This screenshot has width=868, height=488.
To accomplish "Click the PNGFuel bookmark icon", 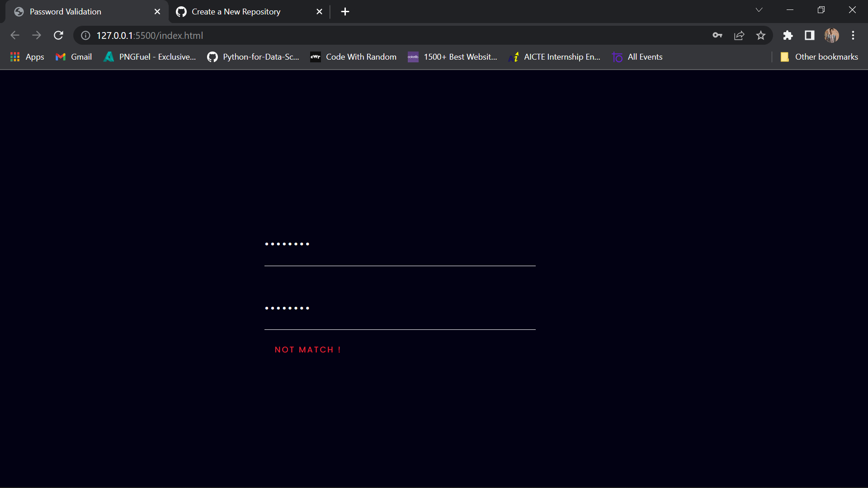I will (108, 57).
